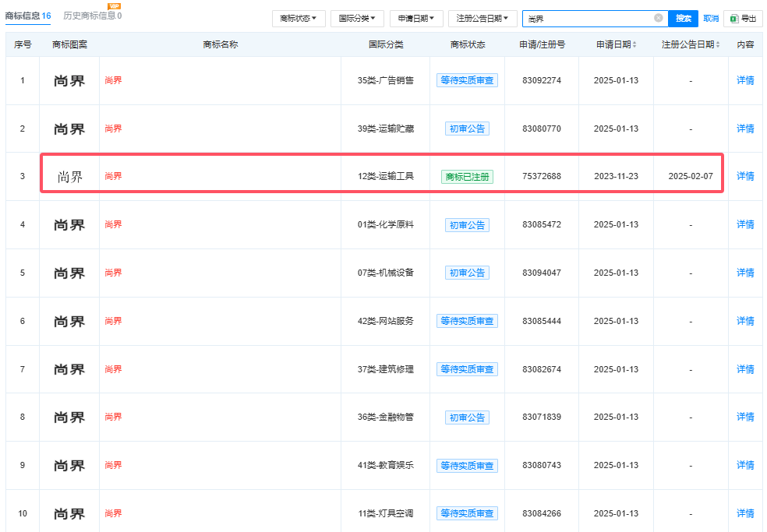The height and width of the screenshot is (532, 767).
Task: Click red 尚界 name in row 3
Action: click(x=113, y=176)
